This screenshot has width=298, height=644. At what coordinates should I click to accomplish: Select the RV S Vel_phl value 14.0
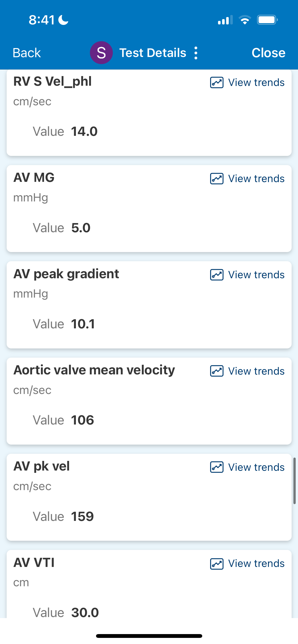(84, 131)
